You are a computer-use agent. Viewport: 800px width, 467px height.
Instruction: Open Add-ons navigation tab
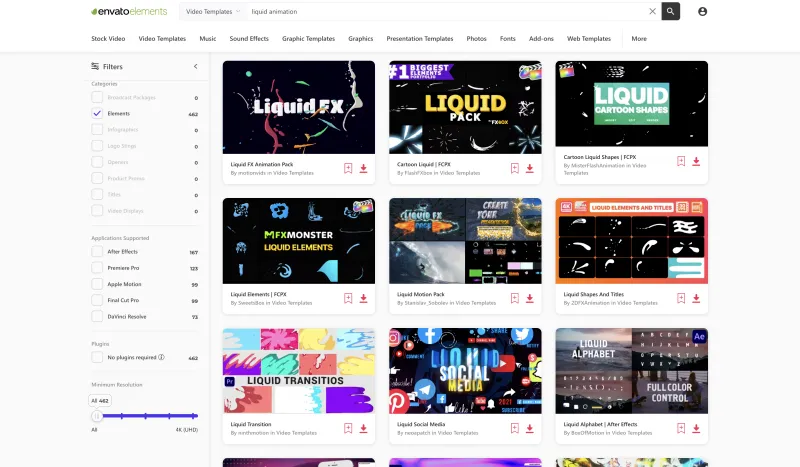click(x=541, y=39)
